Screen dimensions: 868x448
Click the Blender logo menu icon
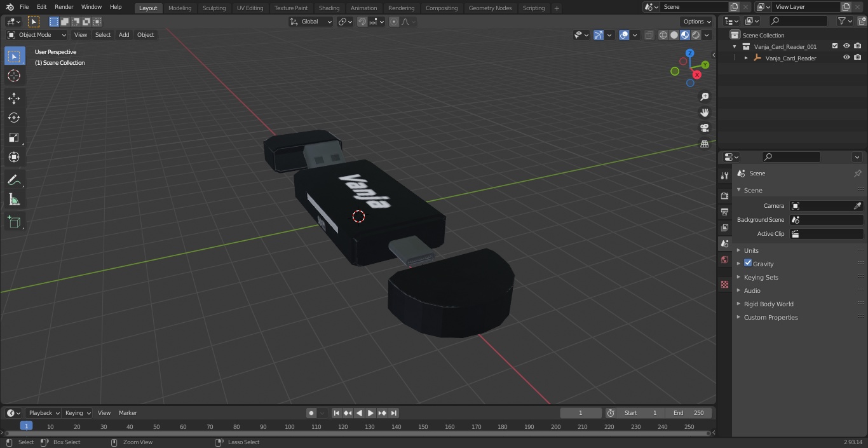pyautogui.click(x=10, y=7)
